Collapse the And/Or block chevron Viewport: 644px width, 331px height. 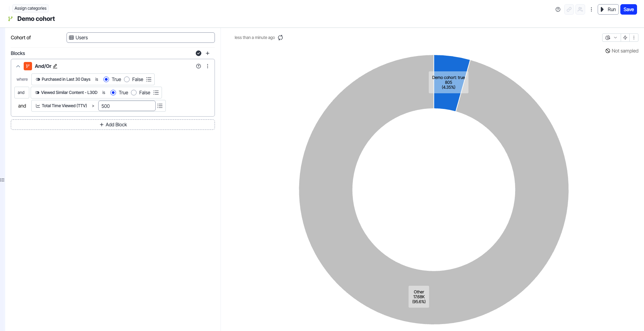(x=18, y=66)
